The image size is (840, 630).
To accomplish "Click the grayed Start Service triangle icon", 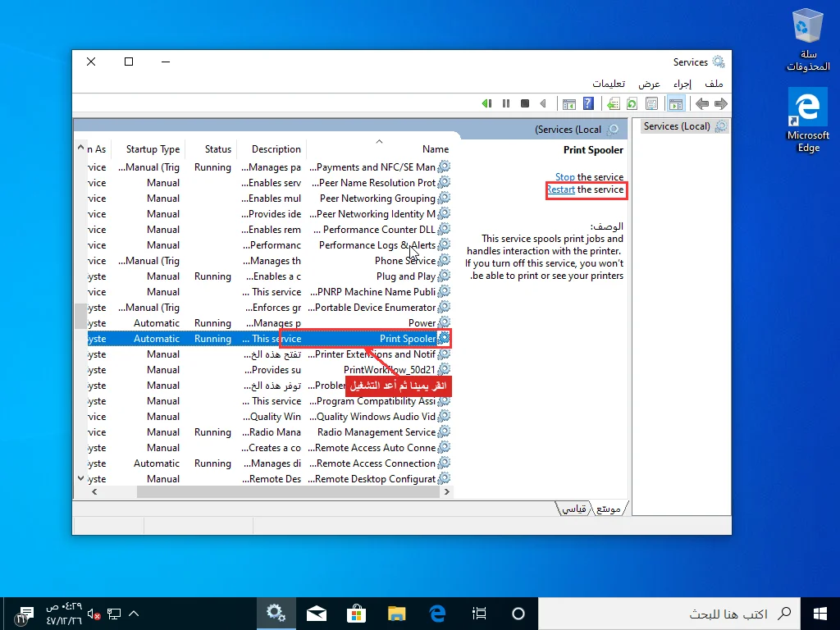I will pyautogui.click(x=543, y=103).
